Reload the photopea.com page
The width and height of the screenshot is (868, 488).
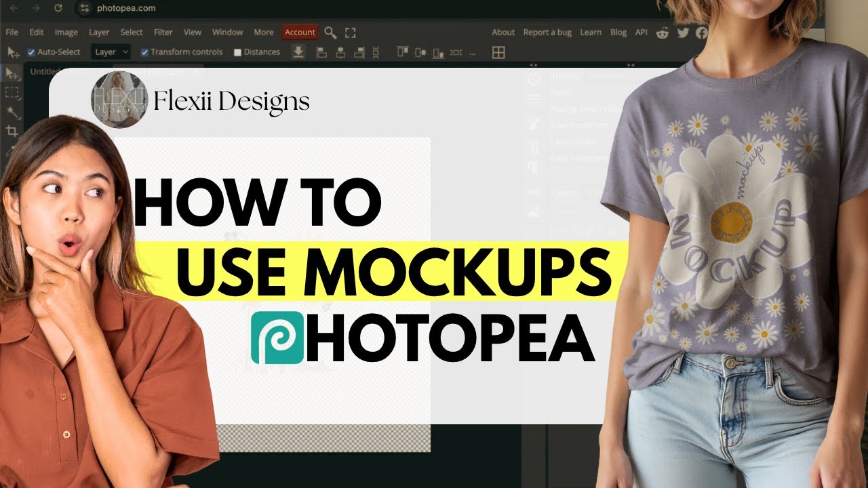[x=58, y=8]
